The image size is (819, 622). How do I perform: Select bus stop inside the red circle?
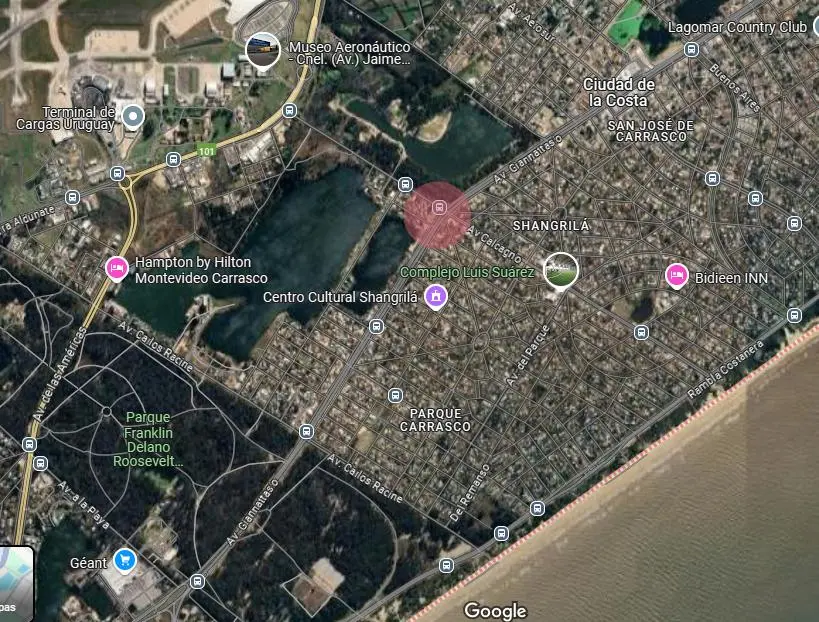(x=439, y=208)
